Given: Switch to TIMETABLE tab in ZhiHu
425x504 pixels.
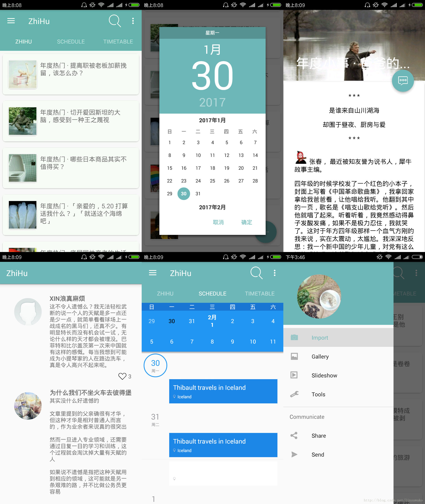Looking at the screenshot, I should click(x=118, y=41).
